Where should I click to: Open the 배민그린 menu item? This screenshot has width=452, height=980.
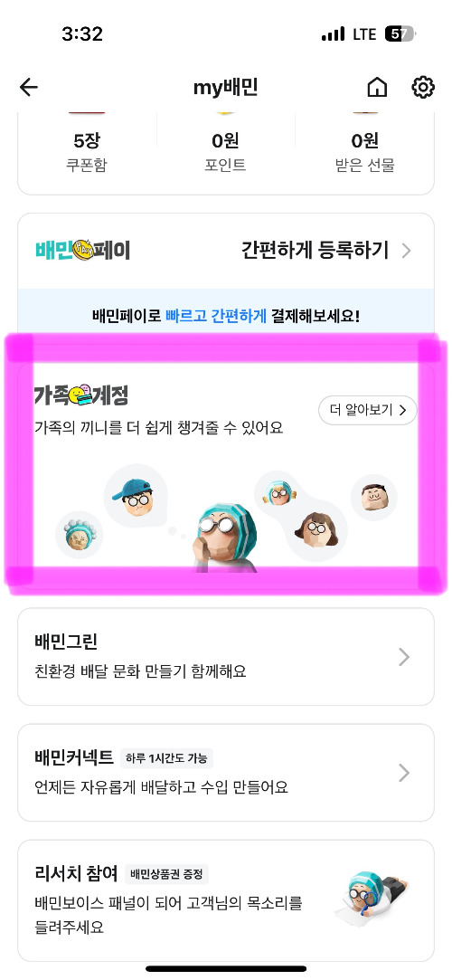[x=226, y=657]
